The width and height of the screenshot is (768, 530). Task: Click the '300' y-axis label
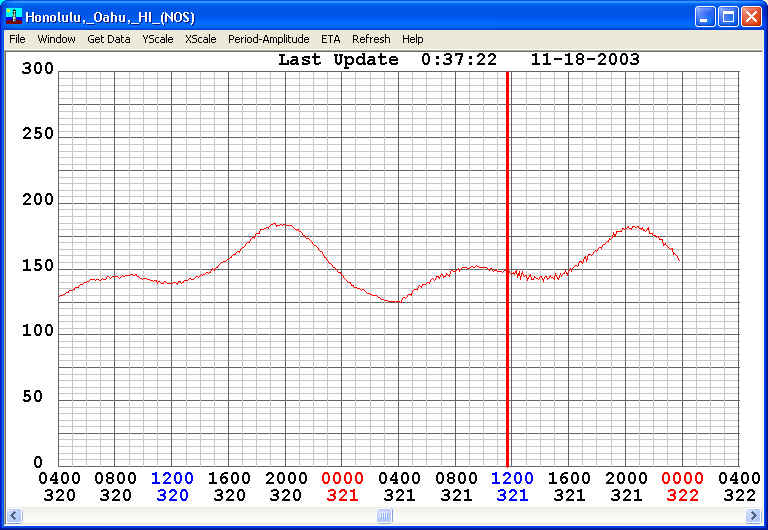pos(38,69)
